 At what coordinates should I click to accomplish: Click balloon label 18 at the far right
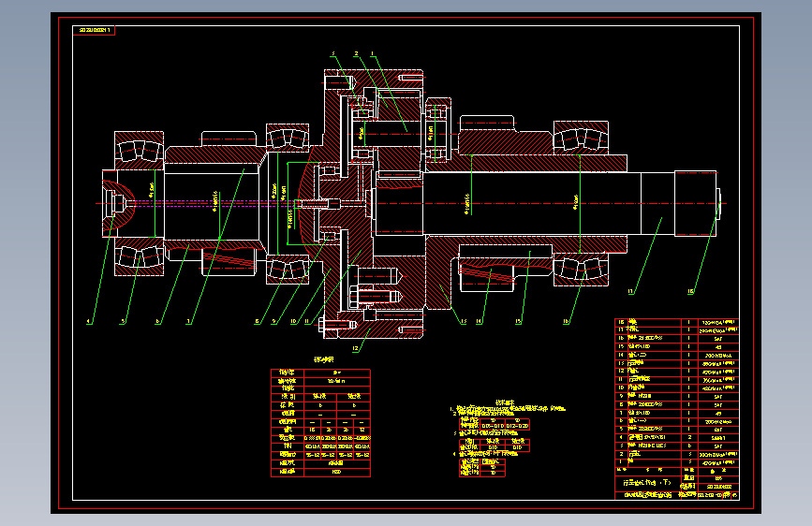click(x=690, y=291)
